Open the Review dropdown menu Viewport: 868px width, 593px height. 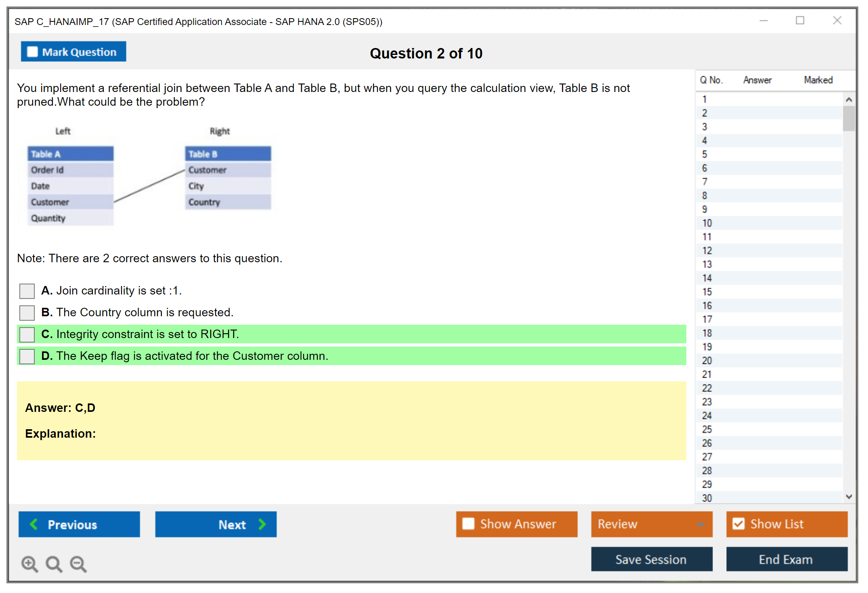pos(700,524)
